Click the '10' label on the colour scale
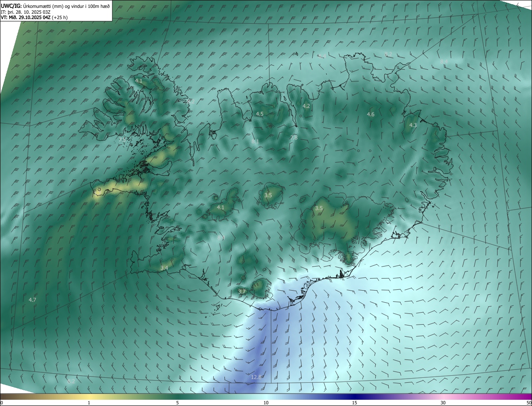This screenshot has width=532, height=406. 266,403
